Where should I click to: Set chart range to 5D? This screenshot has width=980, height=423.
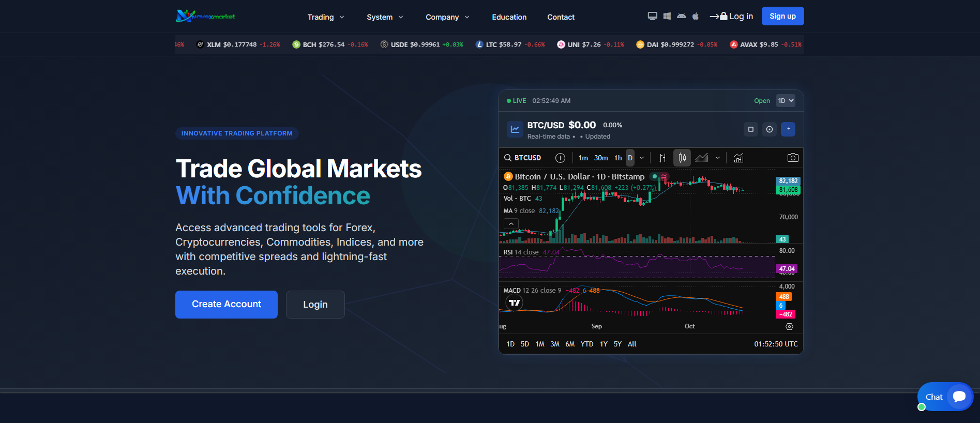(x=525, y=344)
